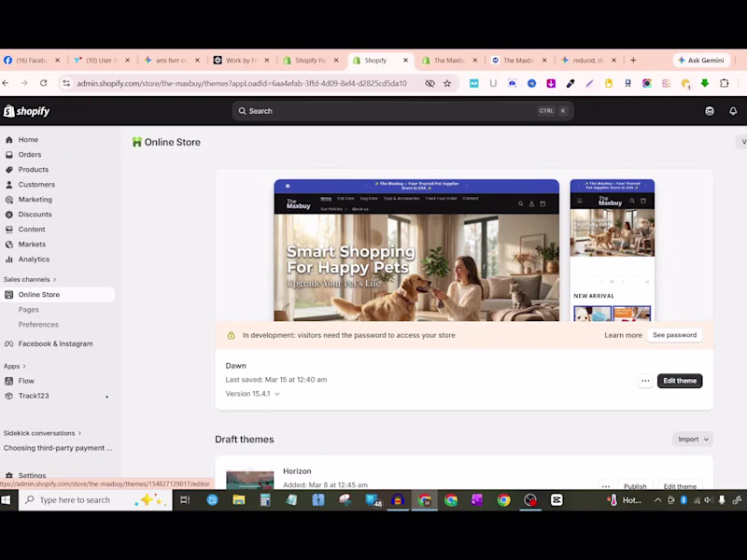
Task: Switch to the 'ami fivrr' browser tab
Action: coord(172,61)
